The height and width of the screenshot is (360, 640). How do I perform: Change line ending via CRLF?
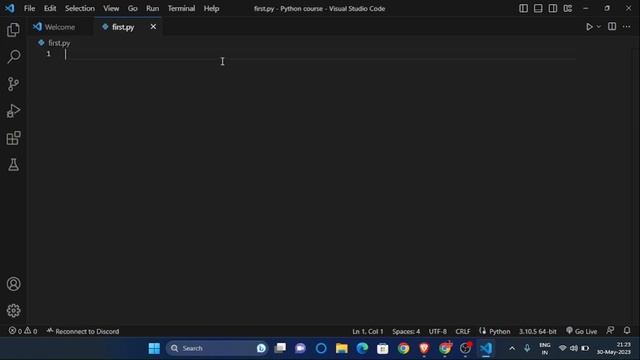pos(463,331)
